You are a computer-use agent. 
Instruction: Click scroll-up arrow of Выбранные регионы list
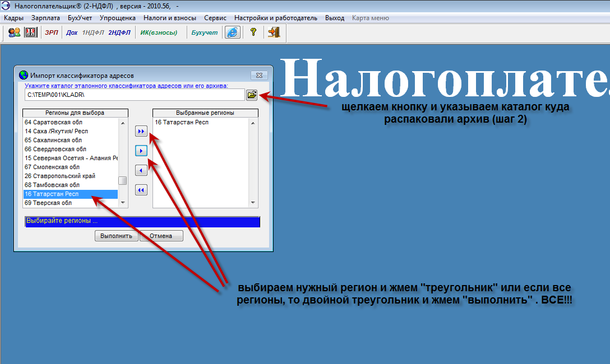pyautogui.click(x=253, y=123)
